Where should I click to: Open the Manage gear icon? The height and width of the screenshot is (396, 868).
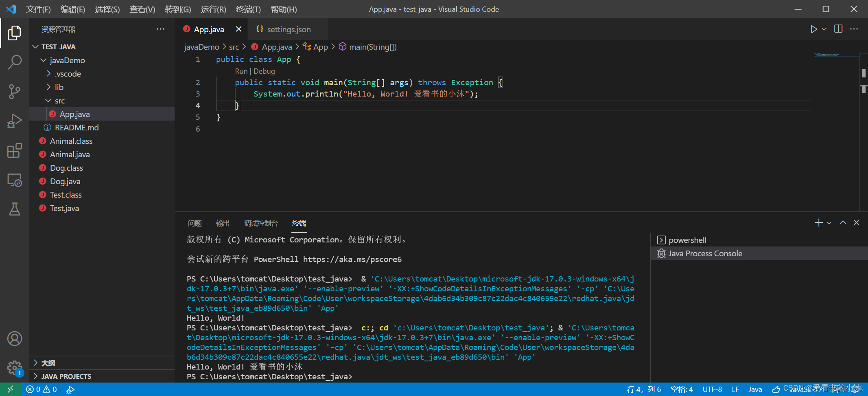(x=15, y=368)
